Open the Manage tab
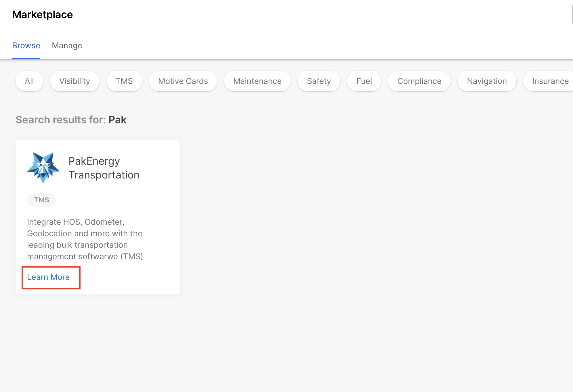The width and height of the screenshot is (573, 392). [x=67, y=46]
